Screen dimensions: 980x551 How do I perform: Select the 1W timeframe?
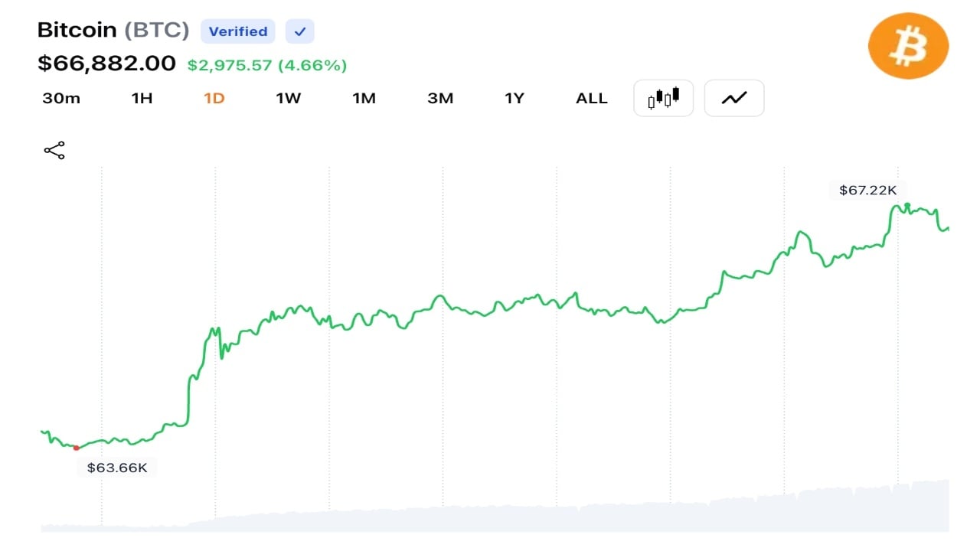click(289, 98)
